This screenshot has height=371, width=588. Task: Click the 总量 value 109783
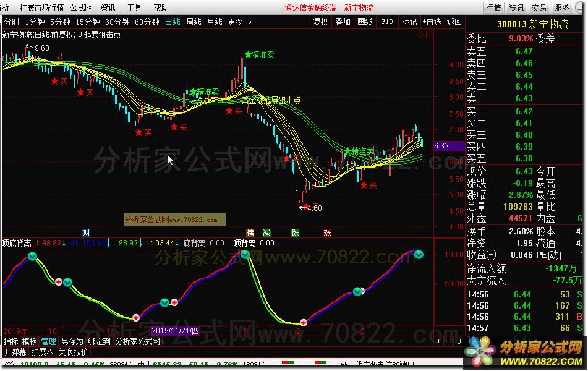coord(518,207)
